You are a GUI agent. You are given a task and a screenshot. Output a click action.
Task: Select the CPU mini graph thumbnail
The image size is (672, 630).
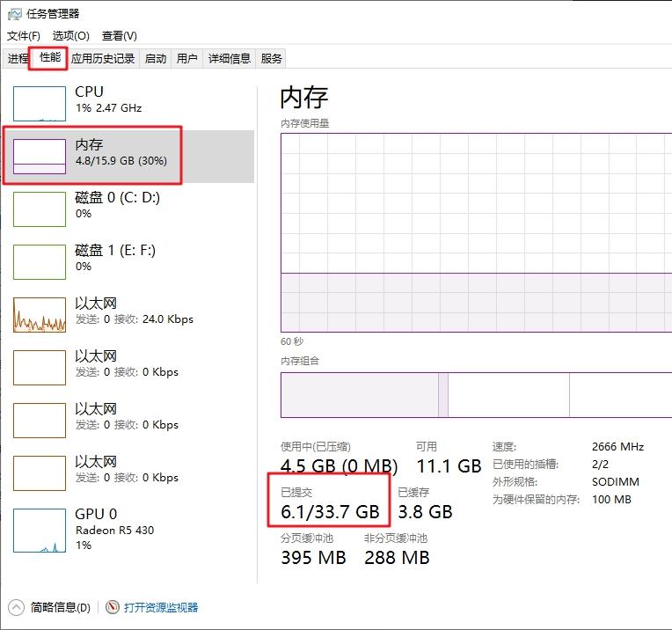[40, 104]
